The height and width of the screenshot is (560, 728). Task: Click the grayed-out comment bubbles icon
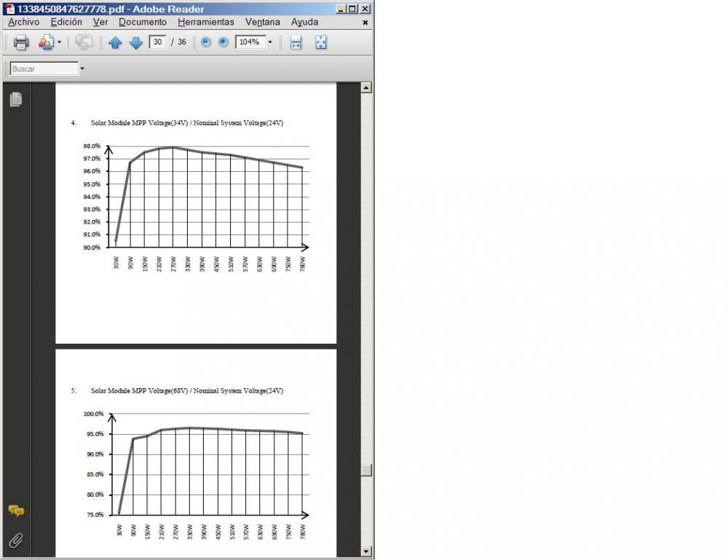[x=84, y=42]
